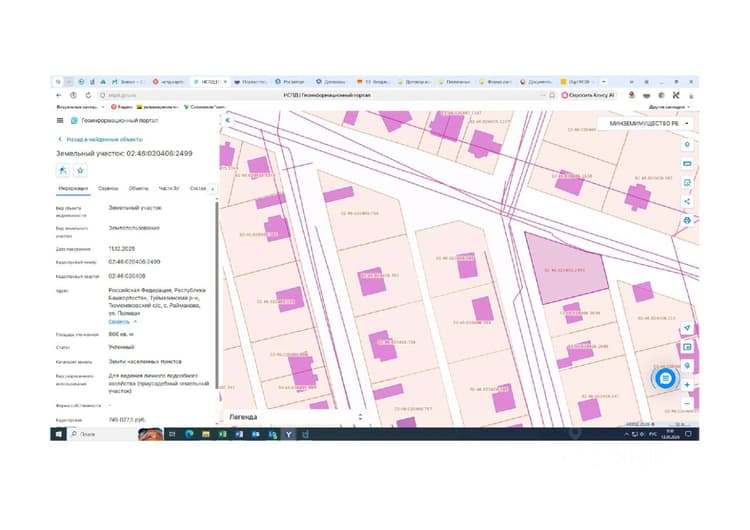Open Excel from the taskbar
The width and height of the screenshot is (750, 530).
point(222,434)
